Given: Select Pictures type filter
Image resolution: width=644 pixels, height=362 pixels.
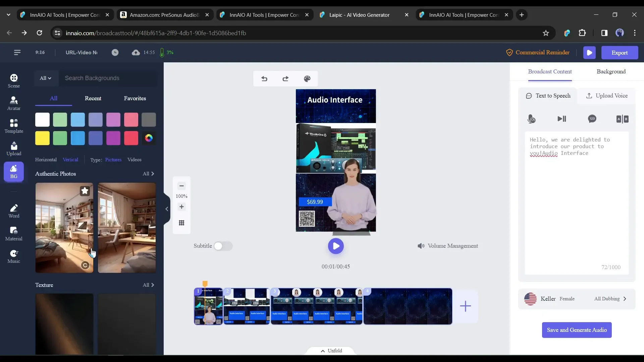Looking at the screenshot, I should (113, 160).
